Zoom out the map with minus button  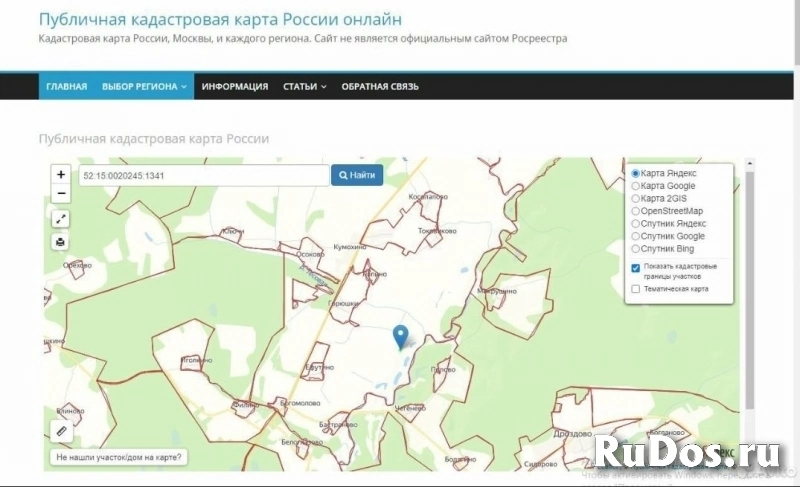[x=61, y=193]
